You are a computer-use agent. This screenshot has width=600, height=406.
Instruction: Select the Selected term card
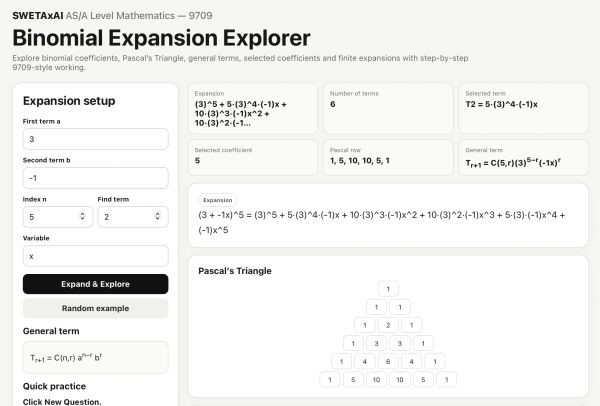523,109
